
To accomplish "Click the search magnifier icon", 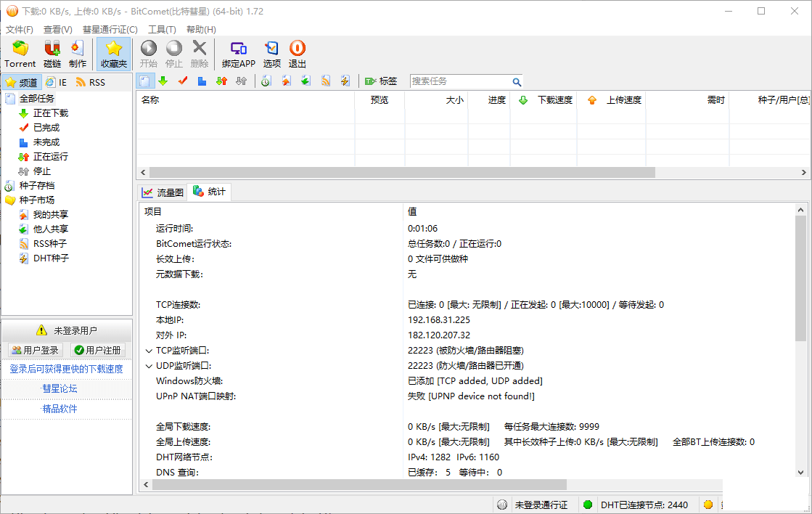I will [x=517, y=82].
